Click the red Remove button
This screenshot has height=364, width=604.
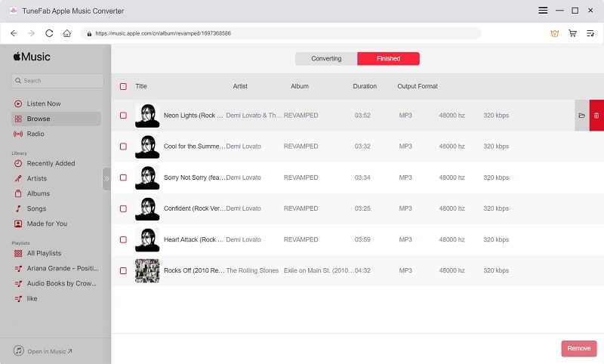coord(578,348)
